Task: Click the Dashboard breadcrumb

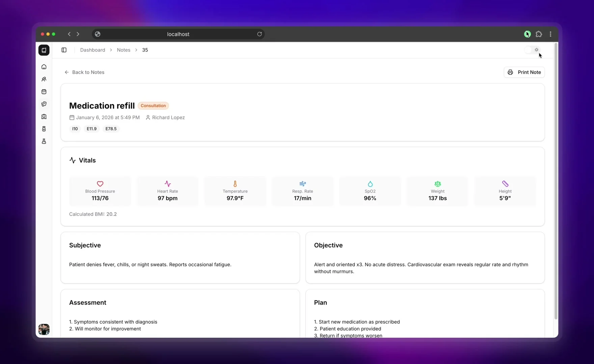Action: click(92, 50)
